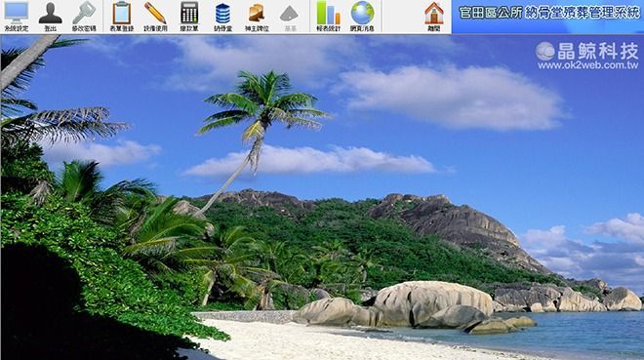Click the 登出 user silhouette icon
The width and height of the screenshot is (644, 360).
click(51, 17)
